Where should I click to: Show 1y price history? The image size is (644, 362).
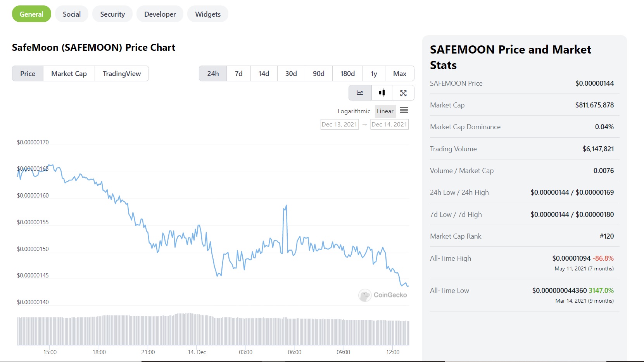click(373, 73)
